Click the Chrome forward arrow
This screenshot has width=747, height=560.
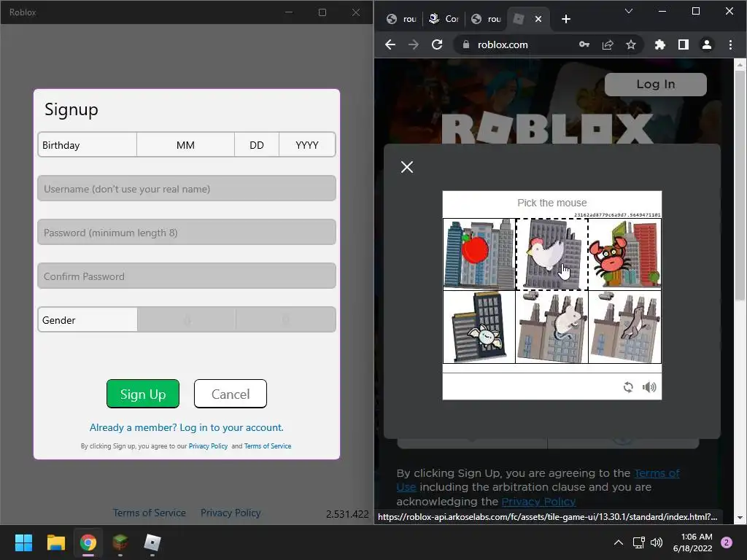[414, 44]
